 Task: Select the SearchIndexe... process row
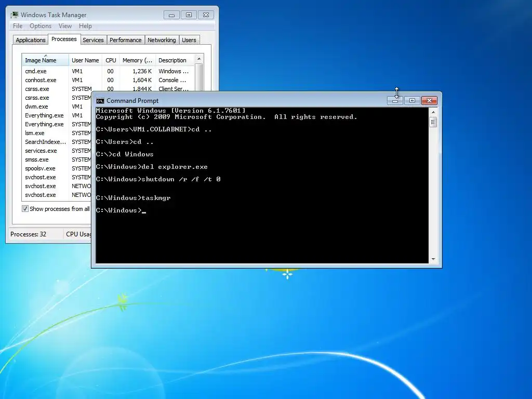[57, 142]
